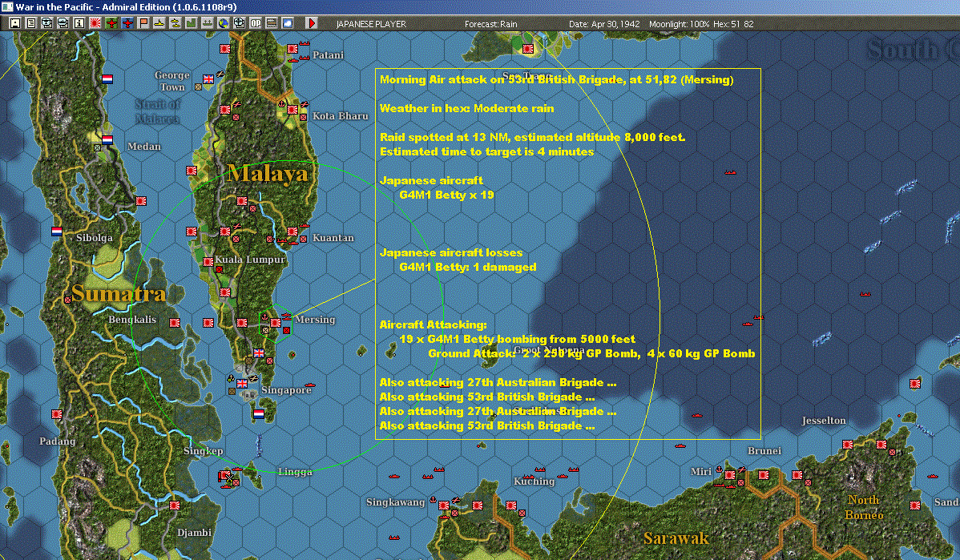
Task: Select the Japanese flag base at Singkawang
Action: 444,506
